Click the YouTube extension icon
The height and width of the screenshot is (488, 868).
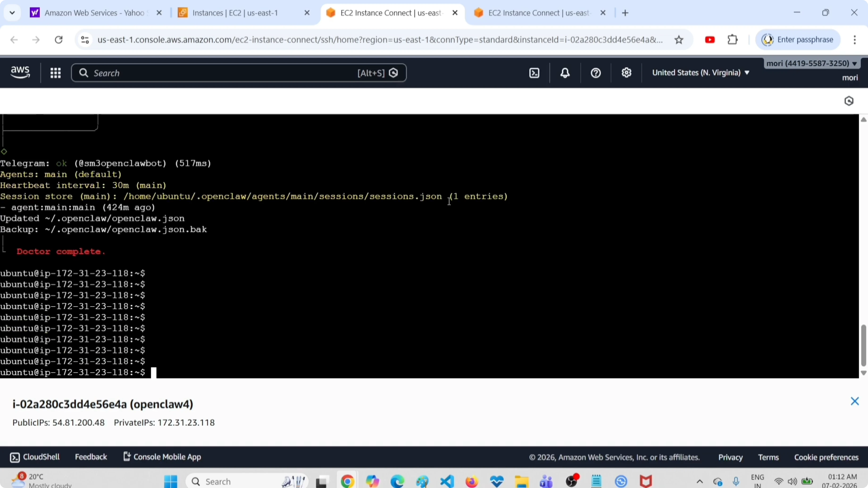710,40
